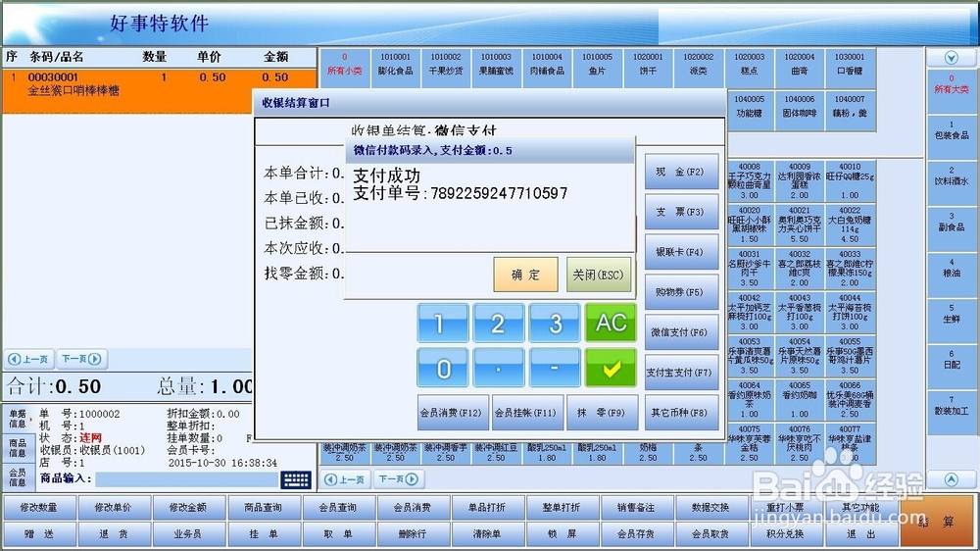Add product 40022 大白兔奶糖 114g
This screenshot has height=551, width=980.
[850, 224]
